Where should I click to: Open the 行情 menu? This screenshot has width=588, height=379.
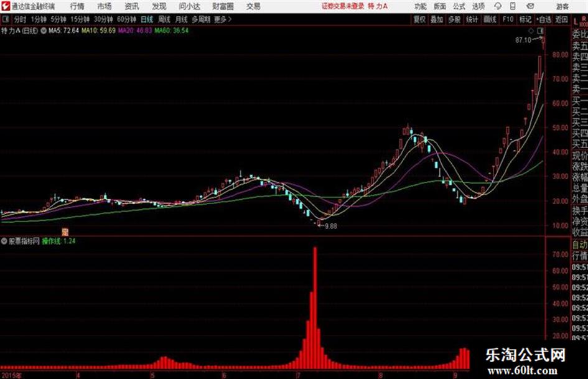tap(77, 6)
